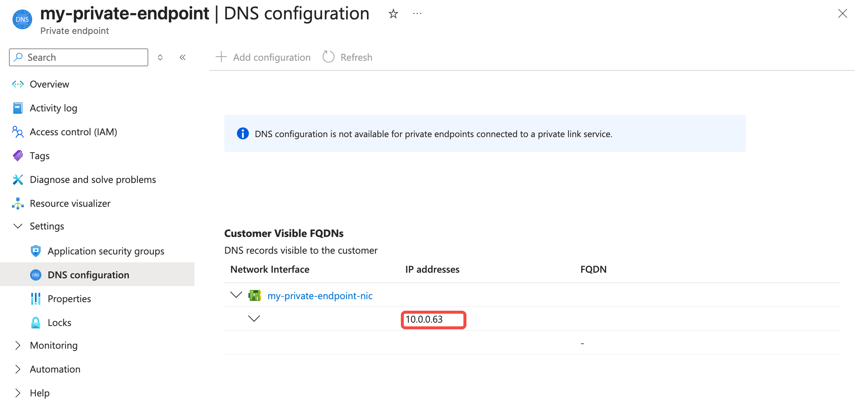Collapse the sidebar with double chevron
This screenshot has width=868, height=418.
tap(183, 57)
